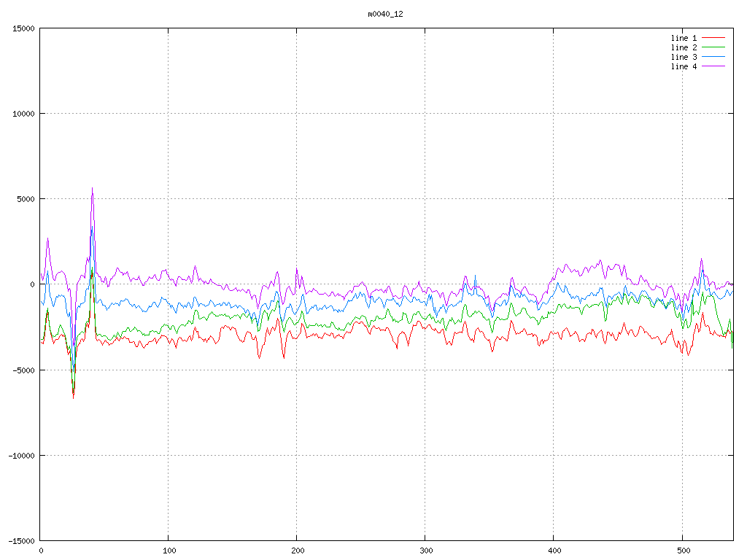Viewport: 747px width, 560px height.
Task: Click the 500 x-axis label
Action: click(684, 551)
